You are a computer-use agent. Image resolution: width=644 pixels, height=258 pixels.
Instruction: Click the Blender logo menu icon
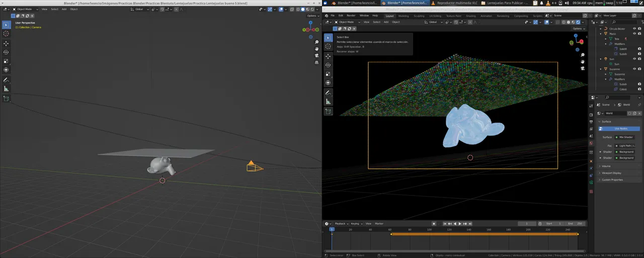326,16
